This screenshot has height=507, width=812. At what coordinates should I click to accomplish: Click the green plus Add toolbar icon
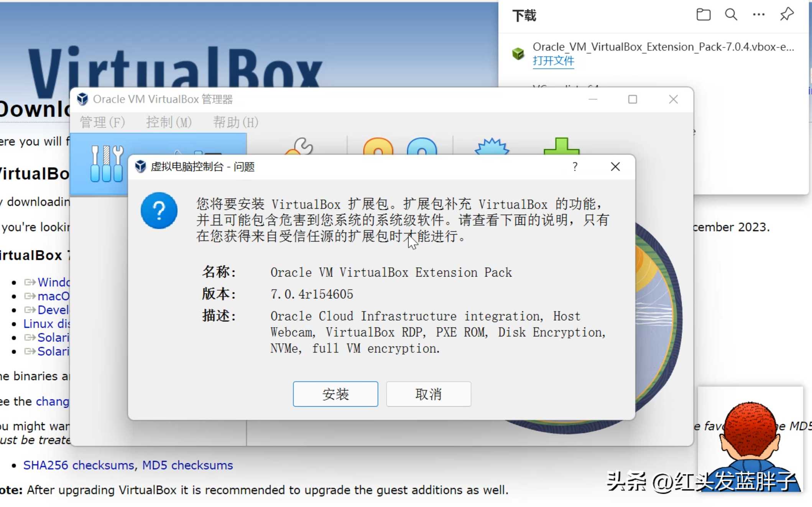(562, 147)
